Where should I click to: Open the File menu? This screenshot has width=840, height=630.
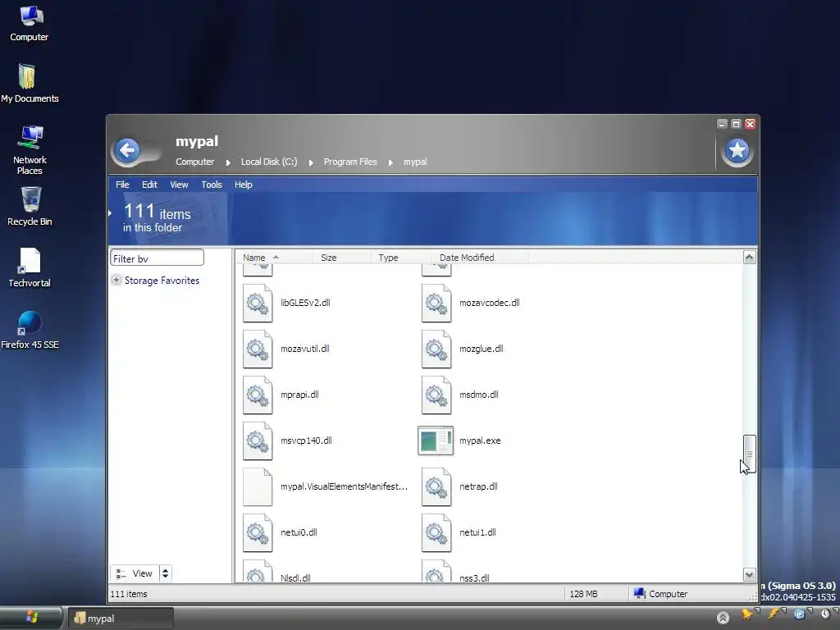click(122, 185)
